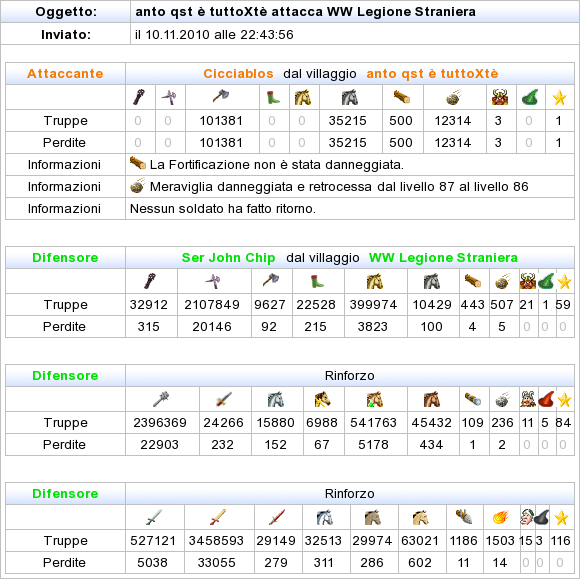580x579 pixels.
Task: Click attacker's catapult icon
Action: coord(453,97)
